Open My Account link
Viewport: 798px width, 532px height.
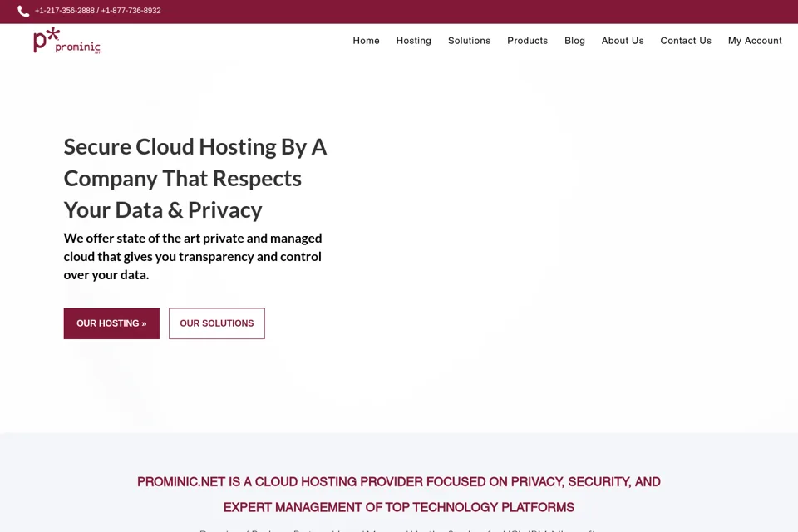(x=755, y=41)
